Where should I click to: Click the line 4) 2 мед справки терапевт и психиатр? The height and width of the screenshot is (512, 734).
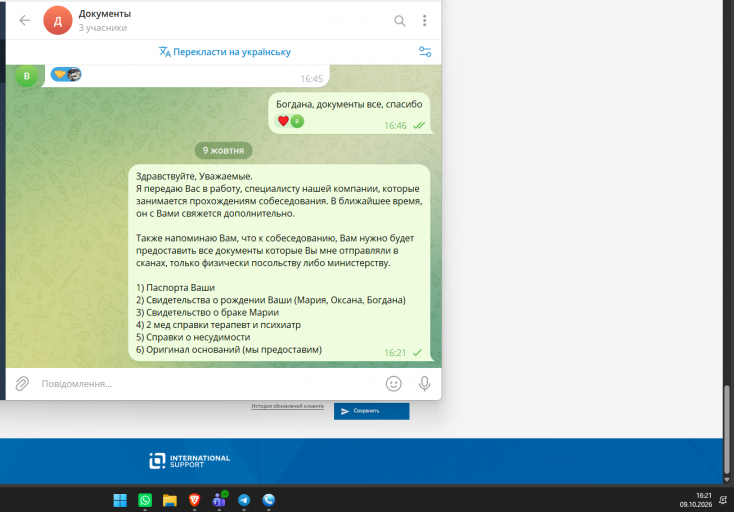click(219, 325)
